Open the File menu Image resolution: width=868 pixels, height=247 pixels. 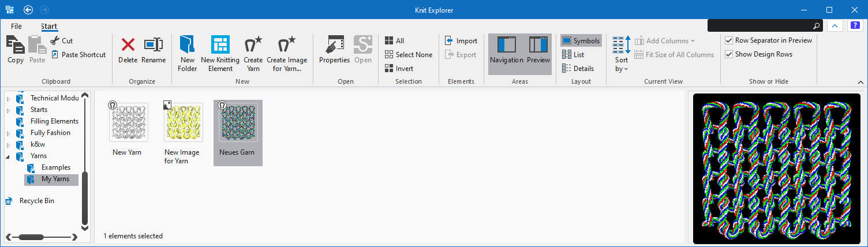pos(16,27)
